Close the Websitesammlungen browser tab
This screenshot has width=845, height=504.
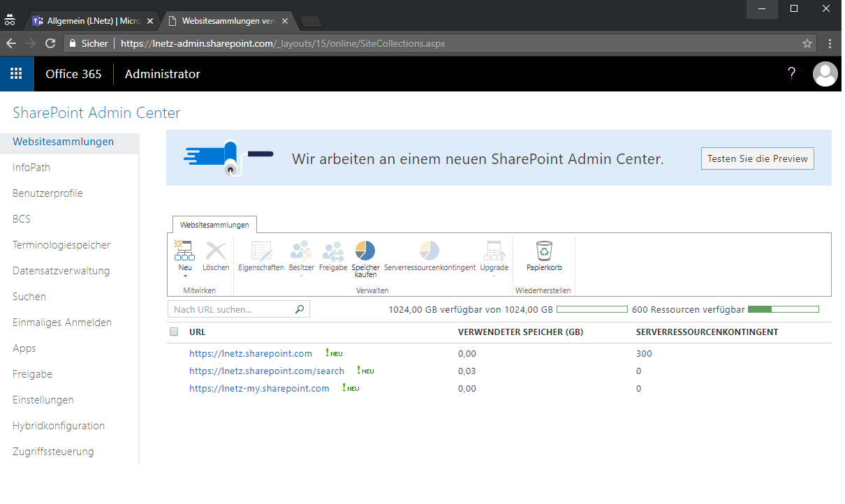tap(285, 21)
